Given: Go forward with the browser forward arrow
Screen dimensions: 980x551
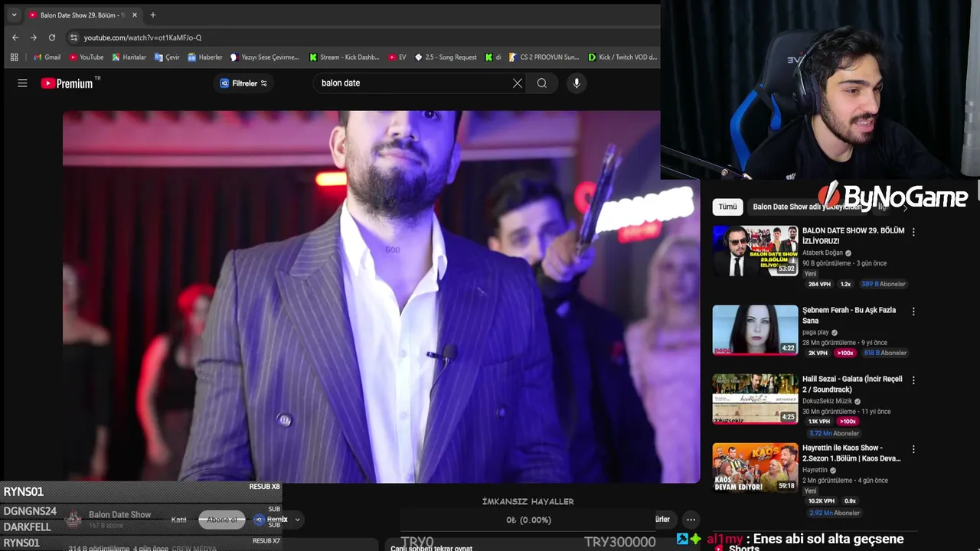Looking at the screenshot, I should click(34, 37).
